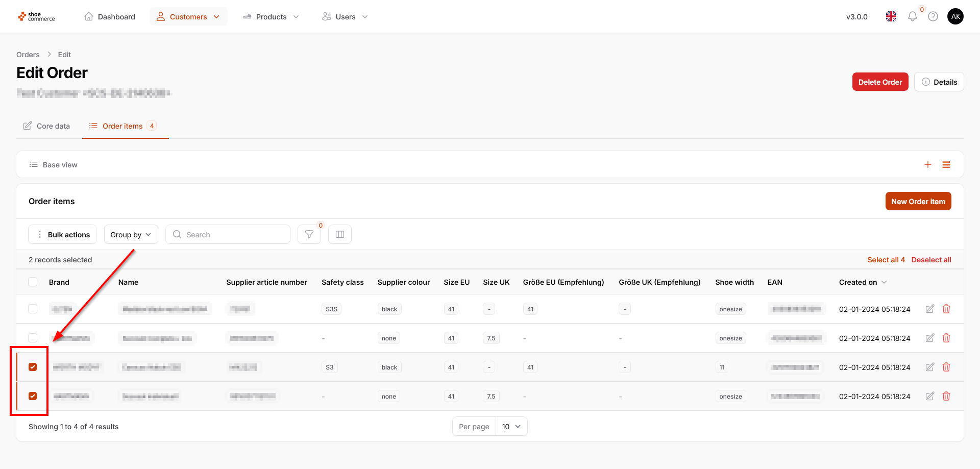Go to the Dashboard menu item

[110, 17]
